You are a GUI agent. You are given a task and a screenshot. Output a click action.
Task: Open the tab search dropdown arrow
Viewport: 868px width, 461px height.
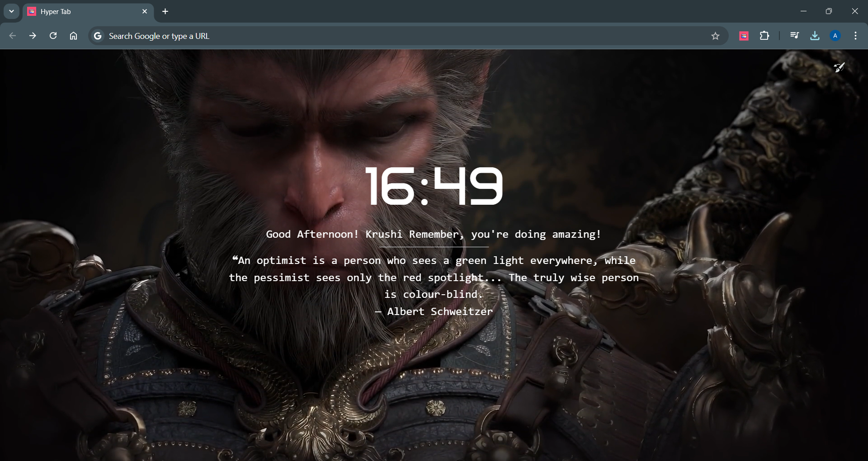11,11
